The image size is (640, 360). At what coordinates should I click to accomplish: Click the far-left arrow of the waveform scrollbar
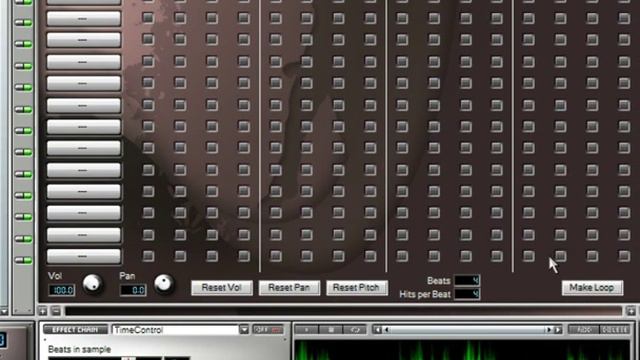coord(377,330)
